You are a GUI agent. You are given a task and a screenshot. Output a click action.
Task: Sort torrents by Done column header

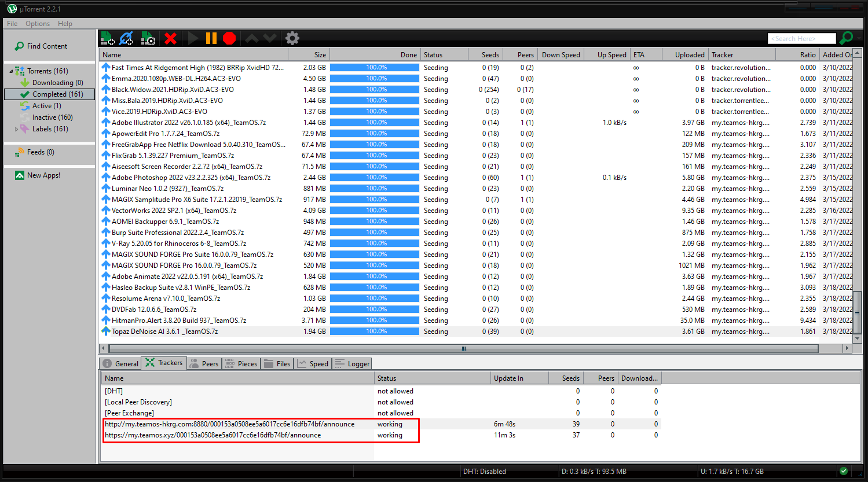[375, 55]
